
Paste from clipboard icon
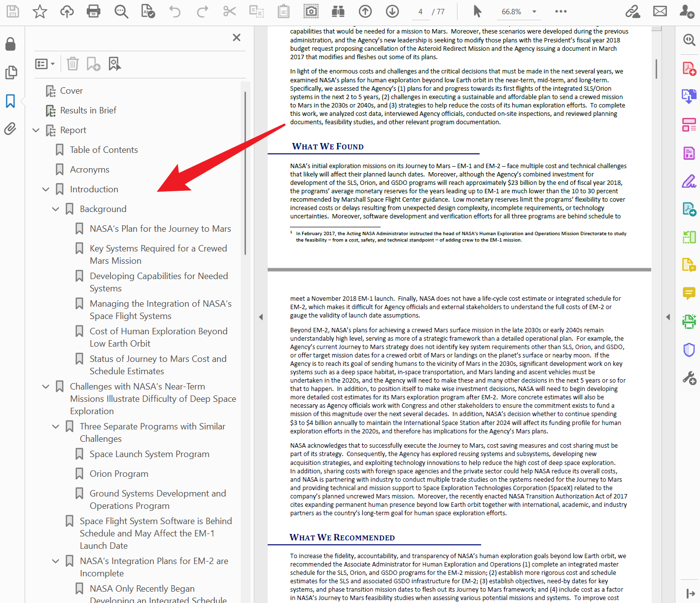[283, 11]
